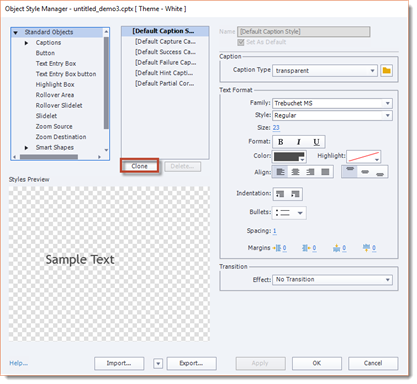This screenshot has width=417, height=384.
Task: Select Highlight Box in the tree
Action: tap(55, 85)
